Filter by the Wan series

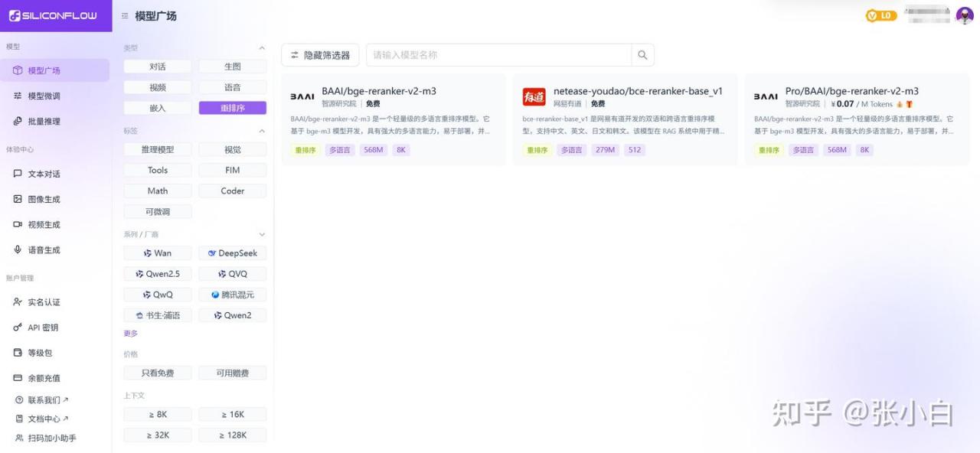(x=158, y=253)
